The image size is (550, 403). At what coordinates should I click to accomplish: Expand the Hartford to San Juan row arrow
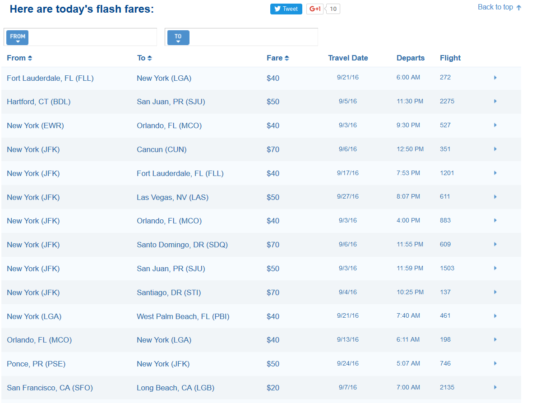click(x=495, y=101)
